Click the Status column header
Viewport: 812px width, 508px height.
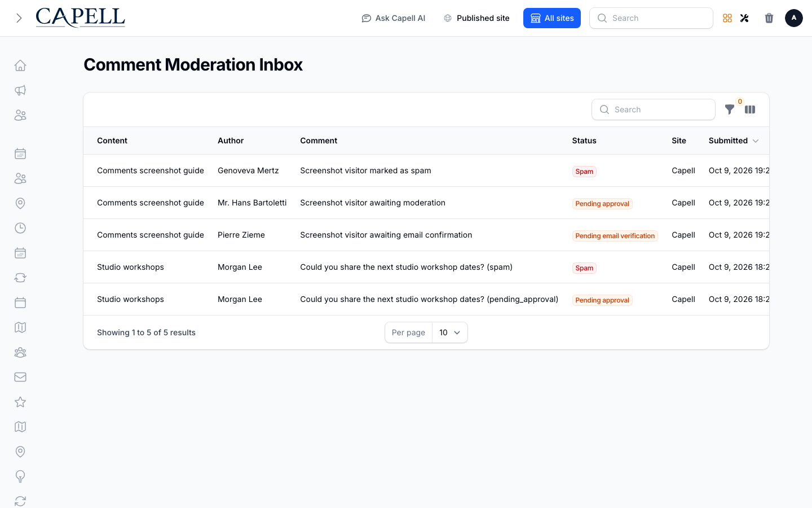pos(584,141)
